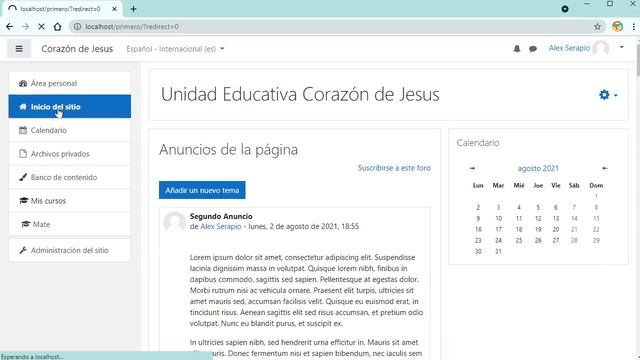Open the messages chat bubble icon
Image resolution: width=640 pixels, height=360 pixels.
pos(533,49)
